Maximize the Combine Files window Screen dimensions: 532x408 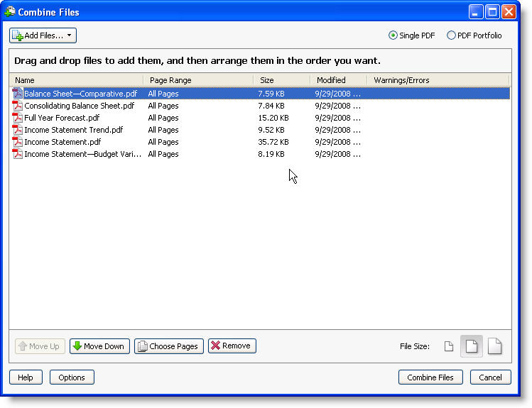492,12
